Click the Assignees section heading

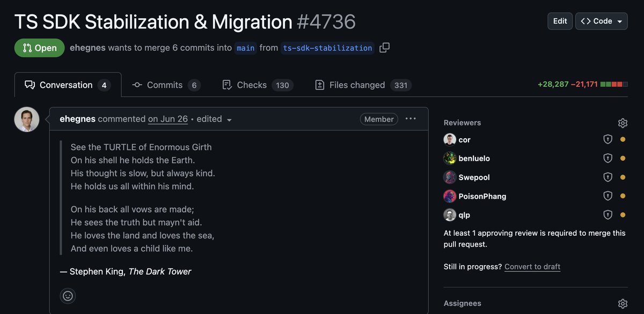pos(463,303)
